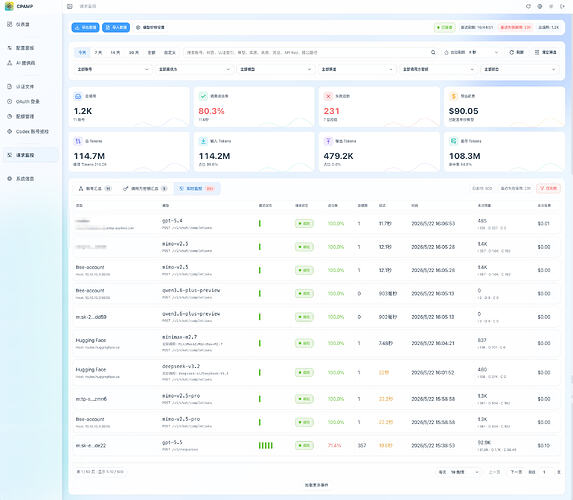
Task: Select the 30 day time range tab
Action: click(x=133, y=53)
